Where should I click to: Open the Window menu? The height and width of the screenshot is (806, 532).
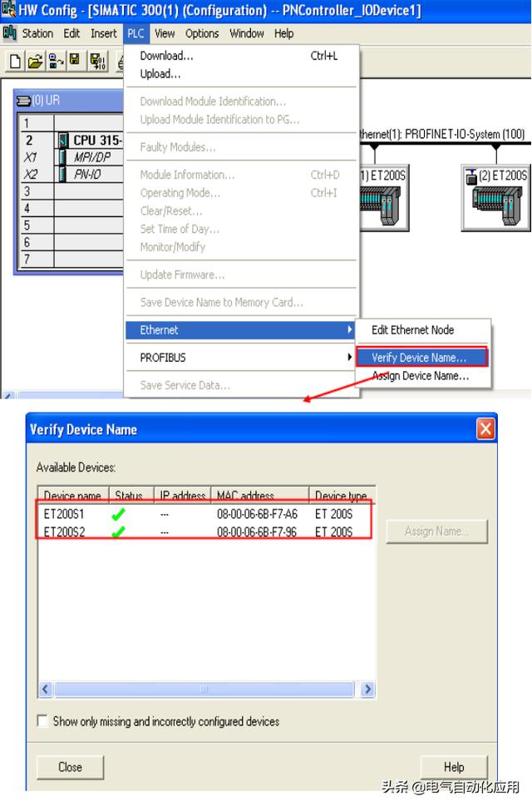coord(247,33)
